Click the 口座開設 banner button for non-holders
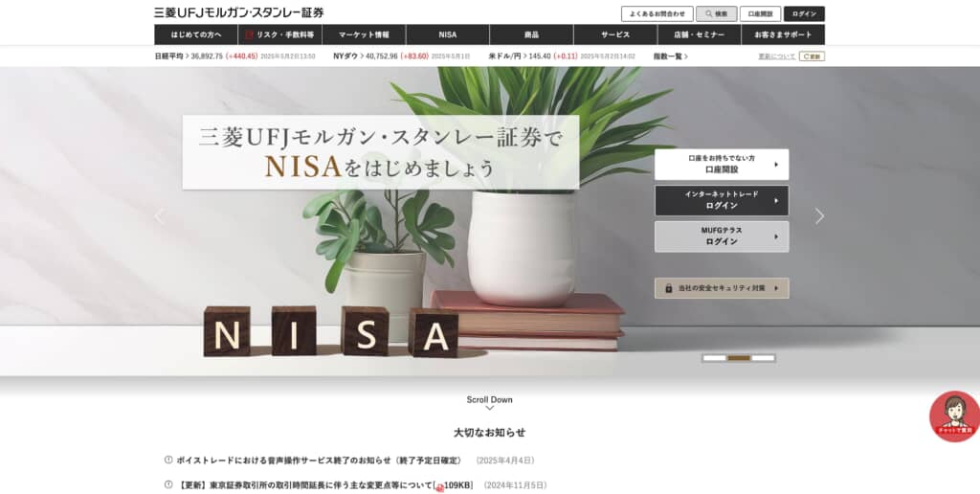Viewport: 980px width, 494px height. pyautogui.click(x=722, y=165)
